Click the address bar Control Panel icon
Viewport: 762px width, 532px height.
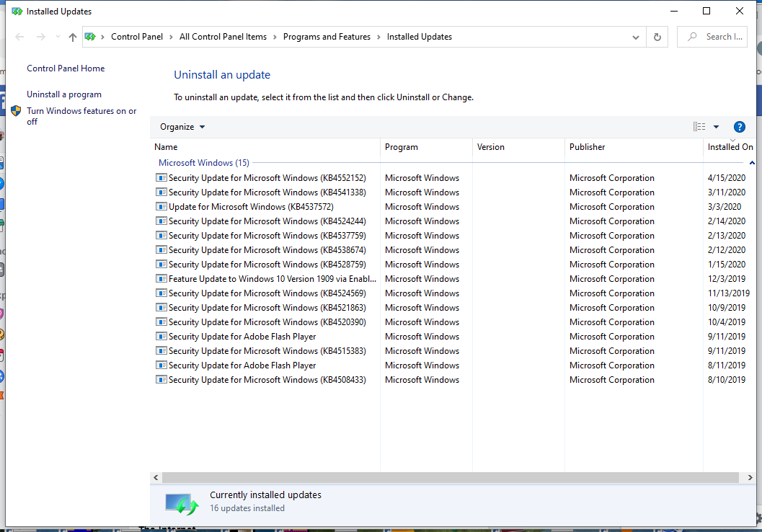(x=90, y=37)
